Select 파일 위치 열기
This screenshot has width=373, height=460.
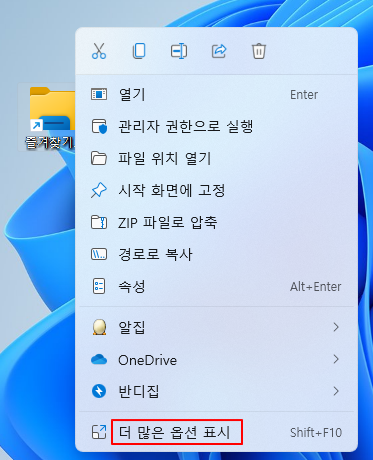217,158
